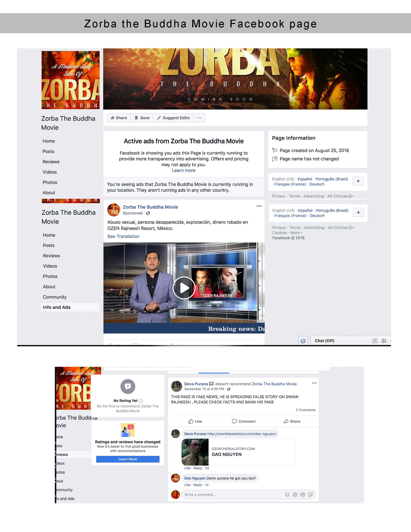411x532 pixels.
Task: Open About in the lower sidebar list
Action: click(49, 287)
